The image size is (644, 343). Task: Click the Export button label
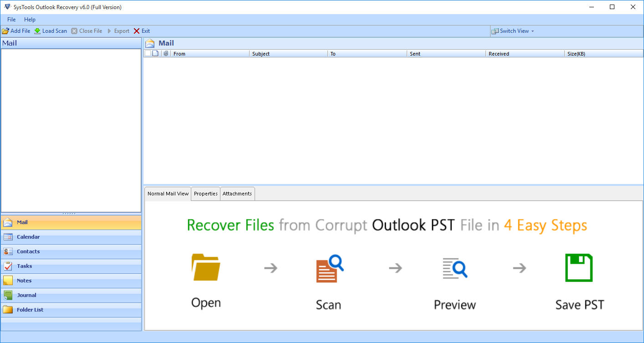point(122,31)
